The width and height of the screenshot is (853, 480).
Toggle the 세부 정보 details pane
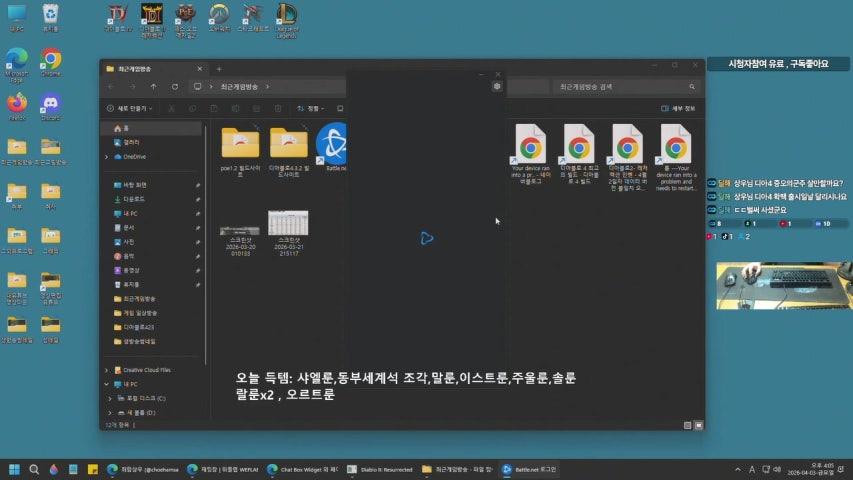(678, 109)
